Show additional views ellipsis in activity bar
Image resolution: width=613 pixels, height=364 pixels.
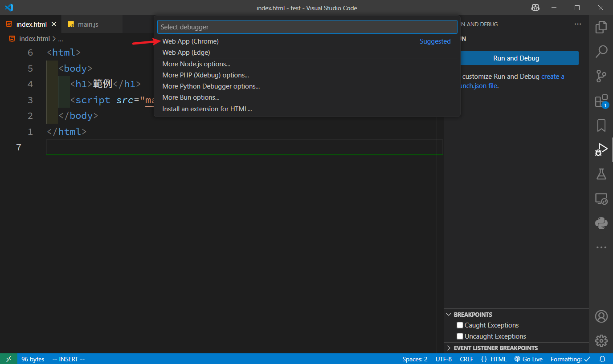point(601,247)
